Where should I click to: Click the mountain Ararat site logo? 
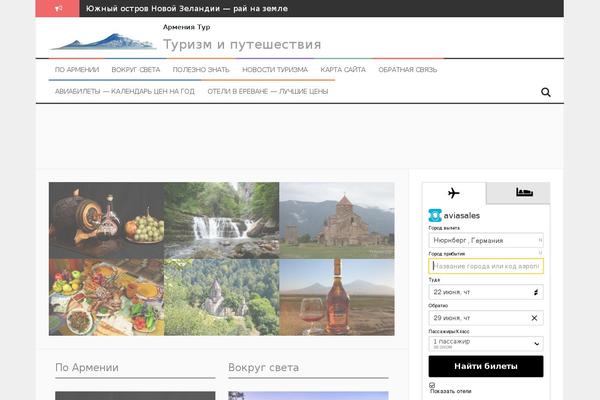(103, 41)
